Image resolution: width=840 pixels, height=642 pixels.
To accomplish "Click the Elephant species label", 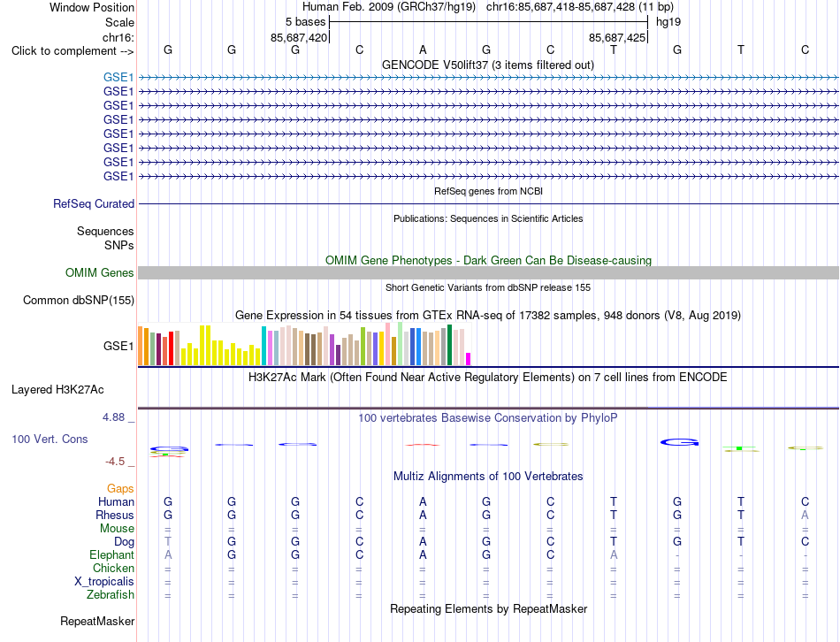I will point(111,554).
